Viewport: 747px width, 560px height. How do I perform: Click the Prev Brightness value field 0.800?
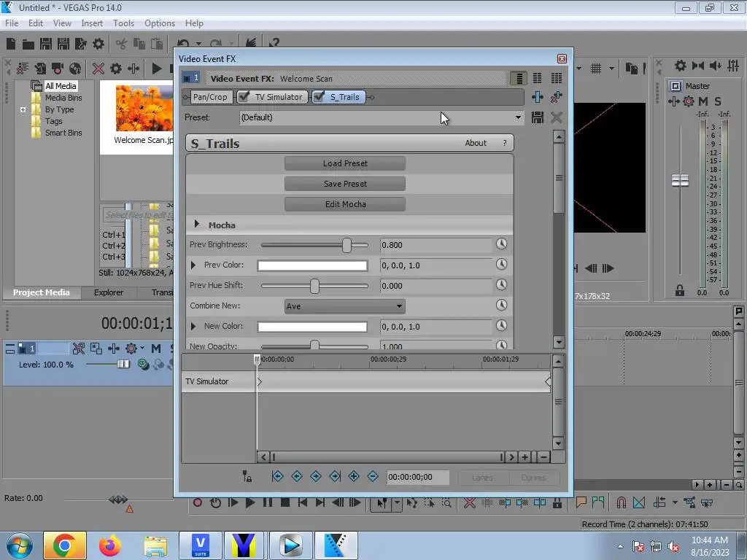[x=436, y=245]
